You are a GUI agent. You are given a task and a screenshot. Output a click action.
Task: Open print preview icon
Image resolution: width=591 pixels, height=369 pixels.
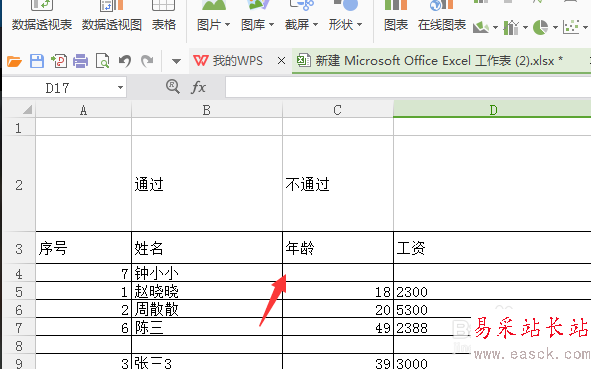click(x=103, y=61)
